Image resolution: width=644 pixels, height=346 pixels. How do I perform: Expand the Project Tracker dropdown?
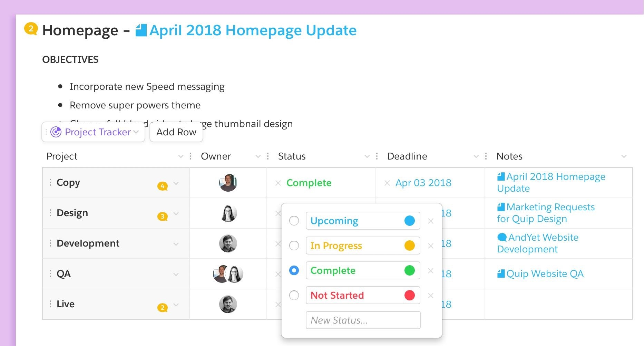pyautogui.click(x=136, y=132)
